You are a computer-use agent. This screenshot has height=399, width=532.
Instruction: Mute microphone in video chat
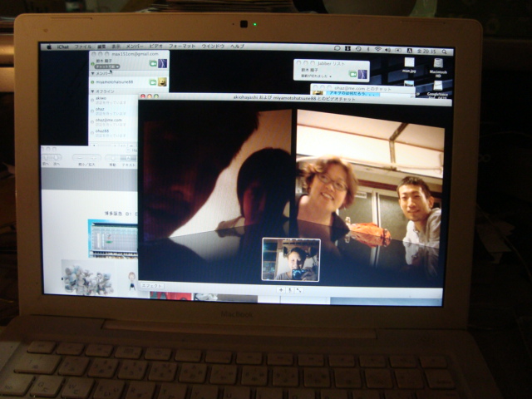point(290,290)
